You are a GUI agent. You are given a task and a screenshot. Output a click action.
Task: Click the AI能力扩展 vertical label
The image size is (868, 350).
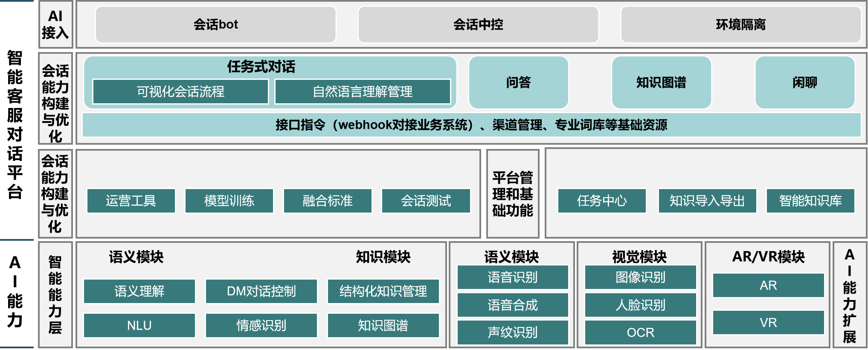850,295
